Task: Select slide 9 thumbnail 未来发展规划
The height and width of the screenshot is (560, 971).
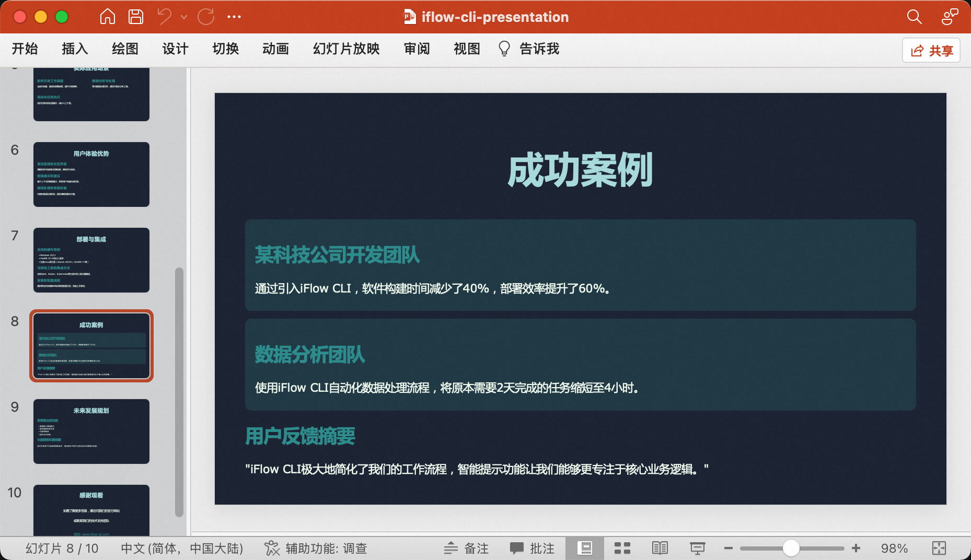Action: [91, 431]
